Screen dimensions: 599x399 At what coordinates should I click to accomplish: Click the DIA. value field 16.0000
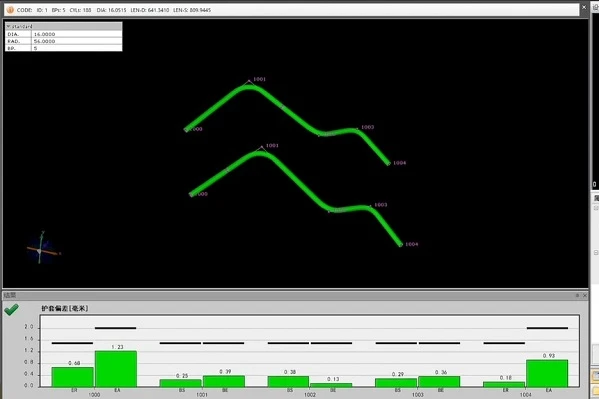(76, 34)
